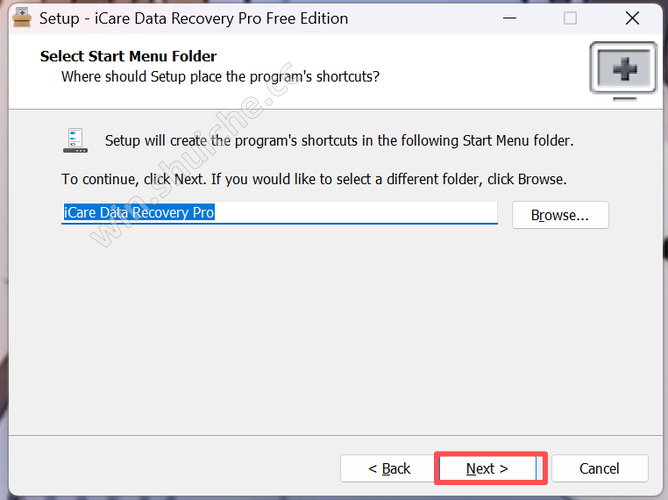Click the installer icon in the title bar
The width and height of the screenshot is (668, 500).
(x=18, y=18)
